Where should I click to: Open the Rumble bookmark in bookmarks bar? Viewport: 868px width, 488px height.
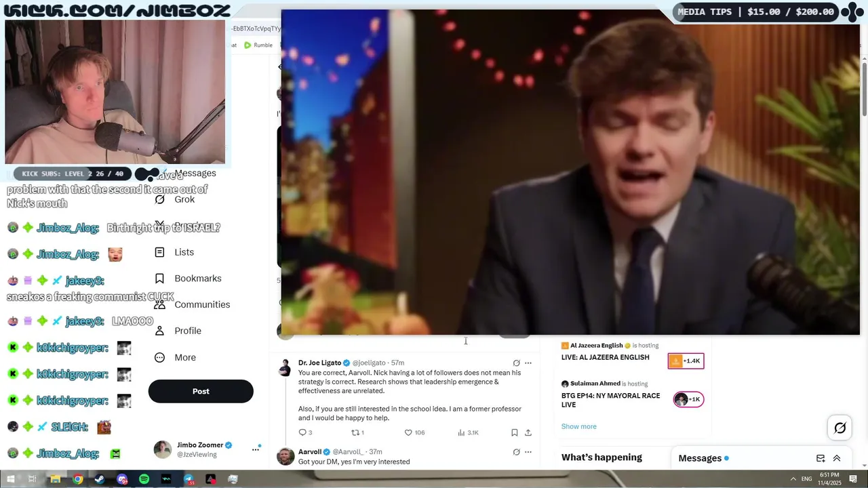pyautogui.click(x=258, y=45)
